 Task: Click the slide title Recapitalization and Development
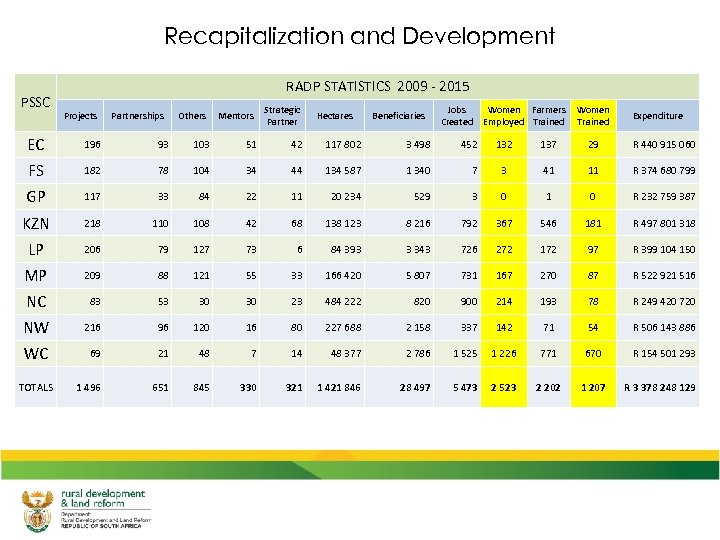click(360, 36)
